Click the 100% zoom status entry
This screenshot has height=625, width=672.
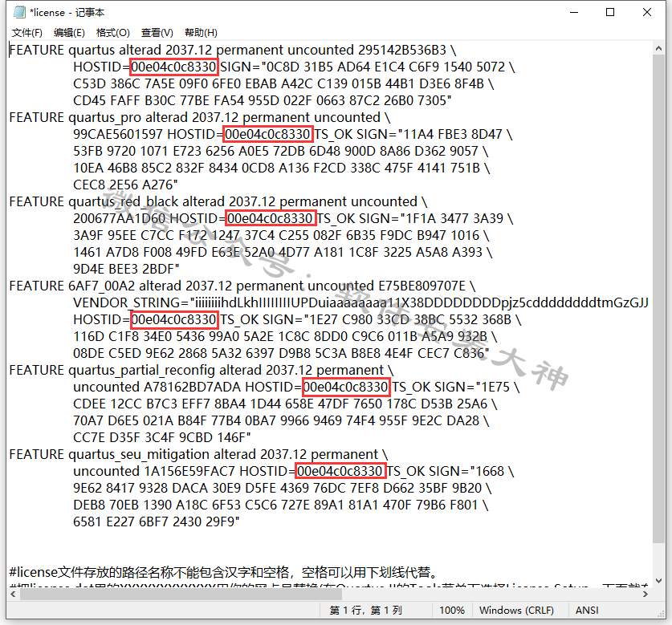click(x=452, y=610)
